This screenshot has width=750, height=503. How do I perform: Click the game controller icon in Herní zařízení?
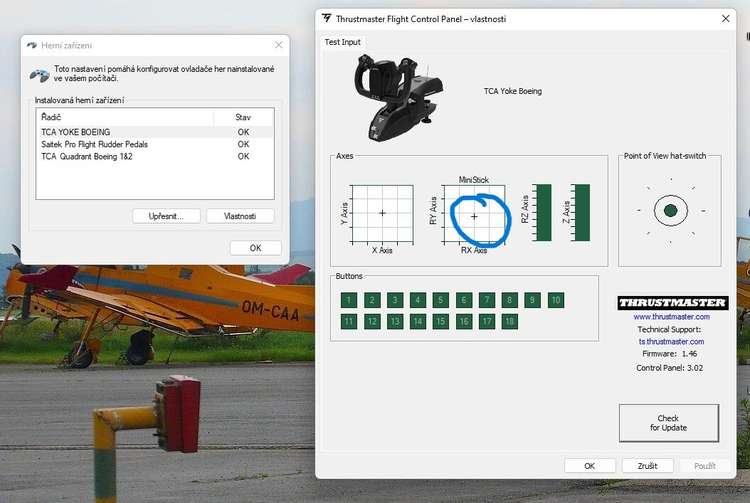point(40,75)
